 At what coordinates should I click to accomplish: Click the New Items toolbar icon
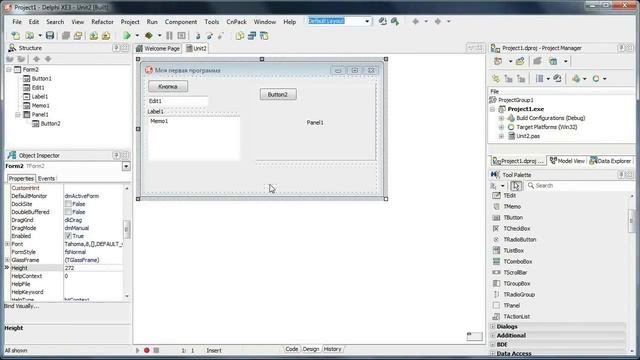point(16,36)
